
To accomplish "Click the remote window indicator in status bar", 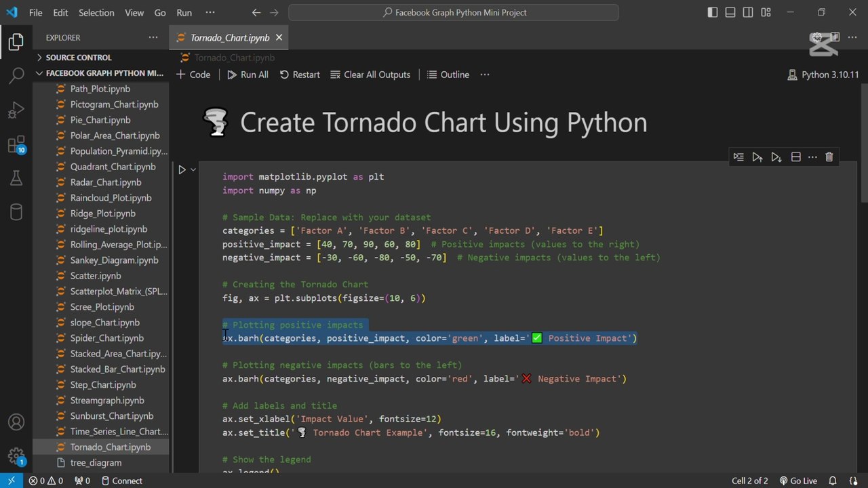I will click(11, 481).
